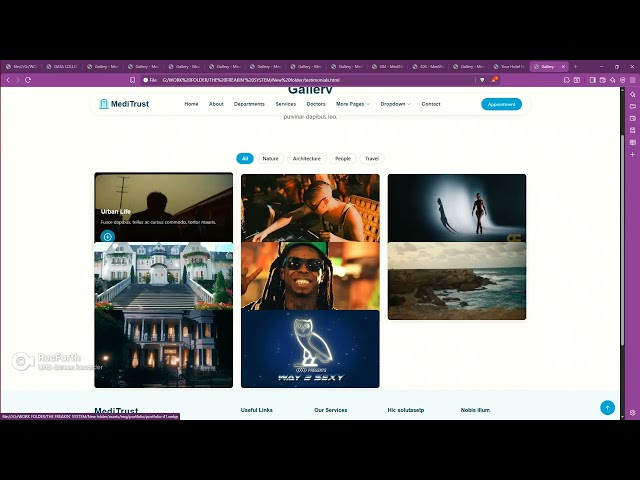Open the About nav link

[x=216, y=104]
